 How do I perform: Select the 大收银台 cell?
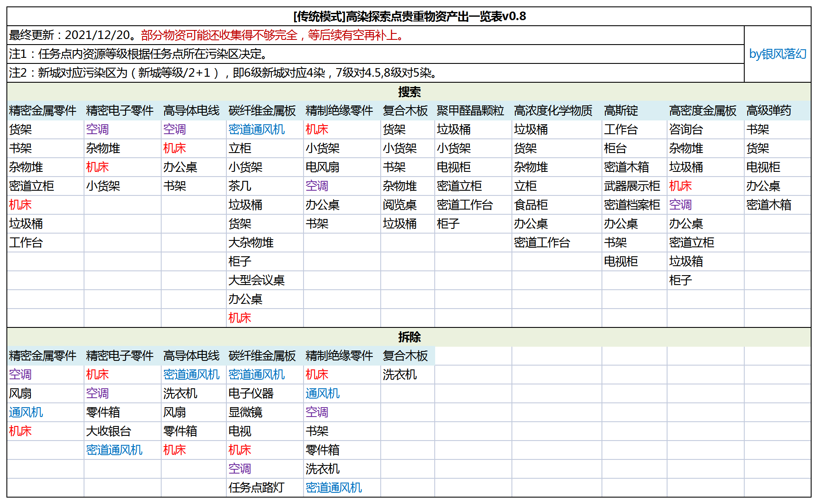[122, 431]
